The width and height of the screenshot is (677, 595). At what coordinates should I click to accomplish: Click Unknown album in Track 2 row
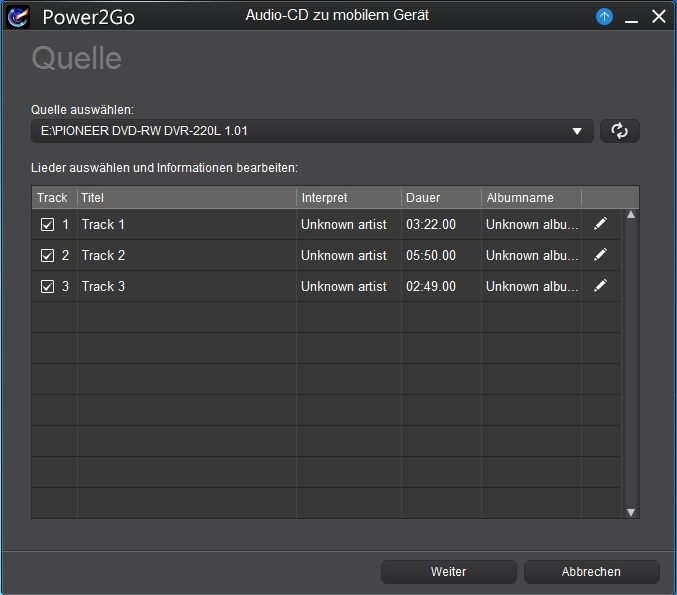point(532,256)
